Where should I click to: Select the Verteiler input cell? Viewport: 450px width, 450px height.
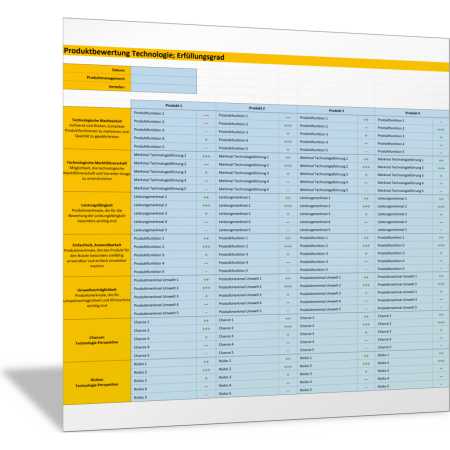coord(164,88)
